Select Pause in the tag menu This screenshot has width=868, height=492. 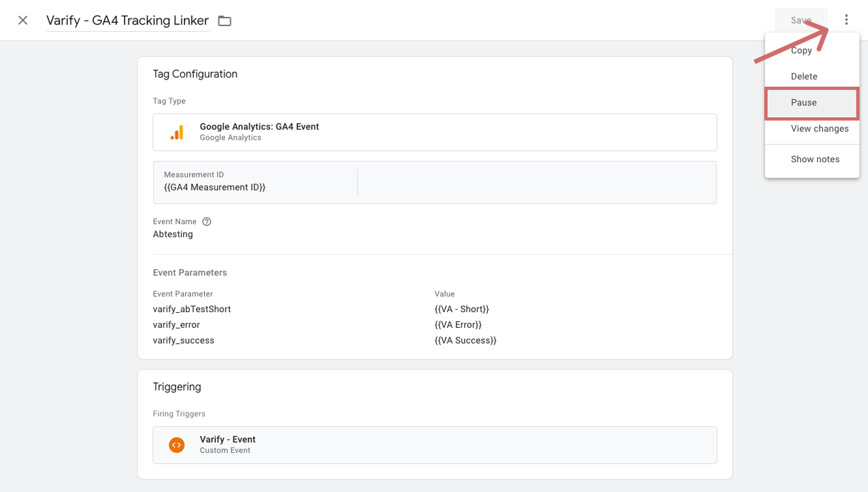tap(812, 102)
